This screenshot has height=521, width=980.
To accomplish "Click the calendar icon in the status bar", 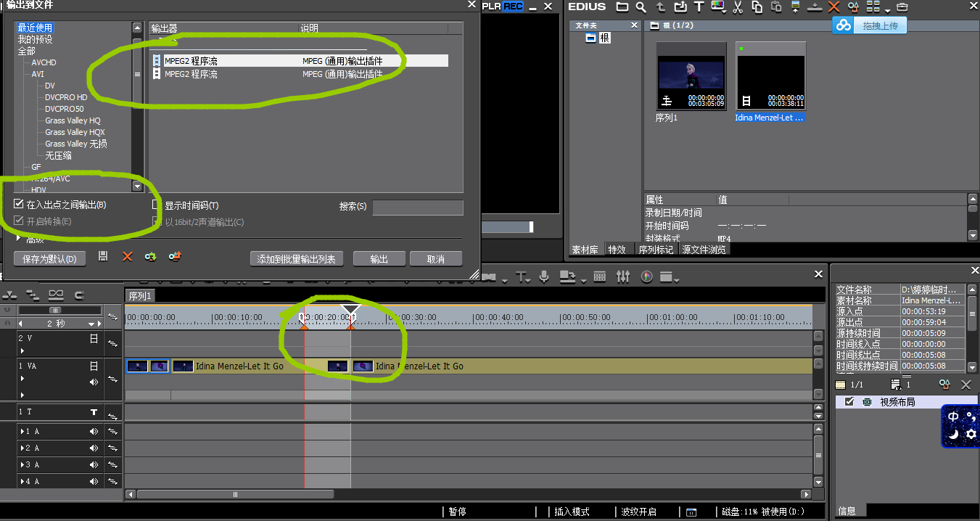I will pyautogui.click(x=691, y=512).
